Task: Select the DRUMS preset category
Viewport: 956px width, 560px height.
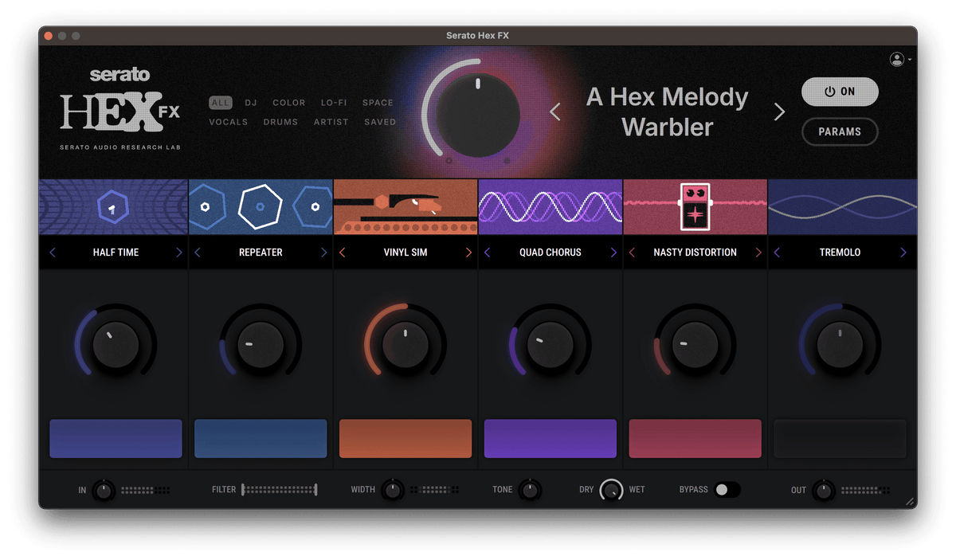Action: 280,122
